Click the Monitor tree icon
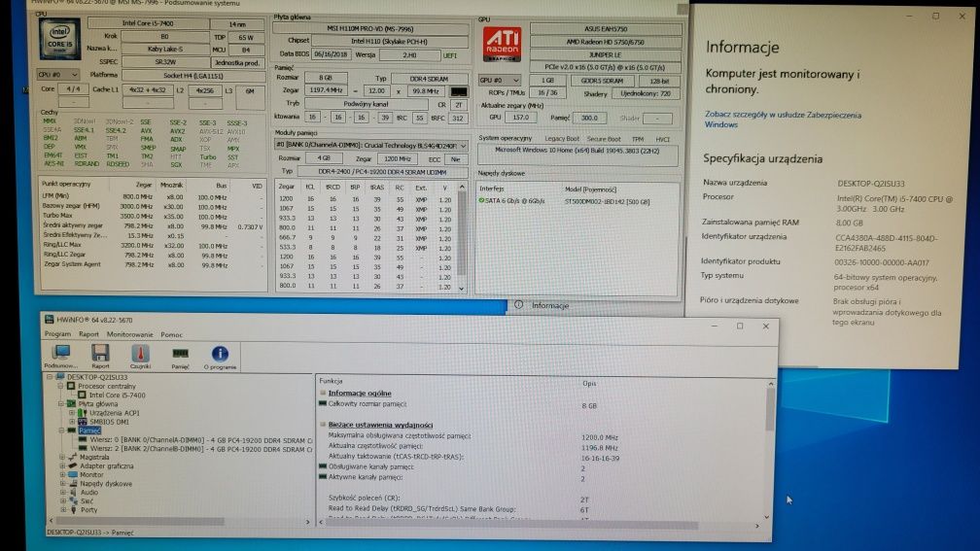980x551 pixels. coord(72,475)
